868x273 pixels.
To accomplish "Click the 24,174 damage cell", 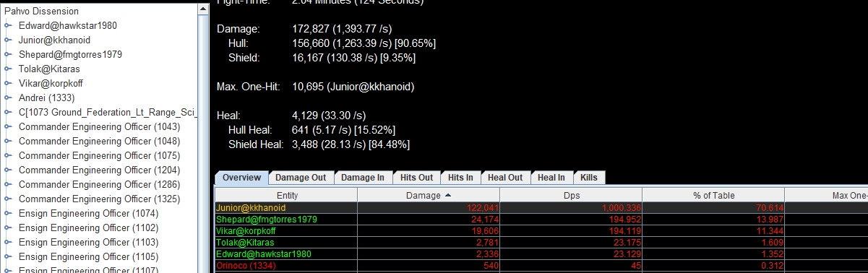I will click(x=429, y=220).
